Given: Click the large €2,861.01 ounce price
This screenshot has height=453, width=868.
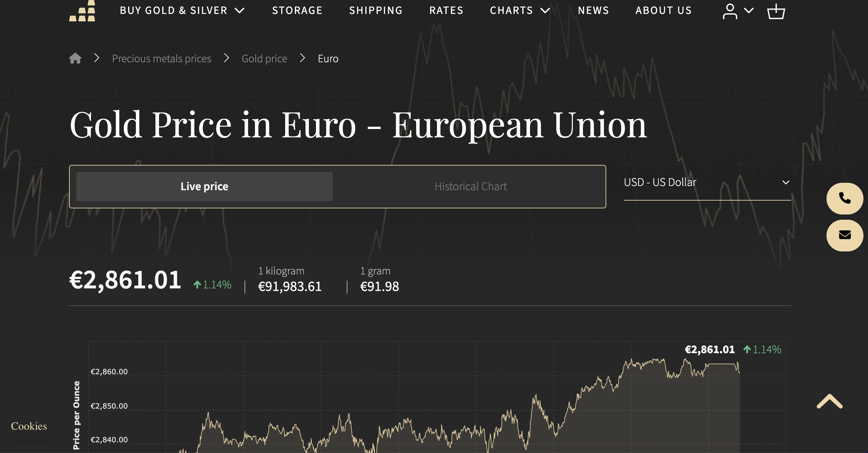Looking at the screenshot, I should point(125,280).
